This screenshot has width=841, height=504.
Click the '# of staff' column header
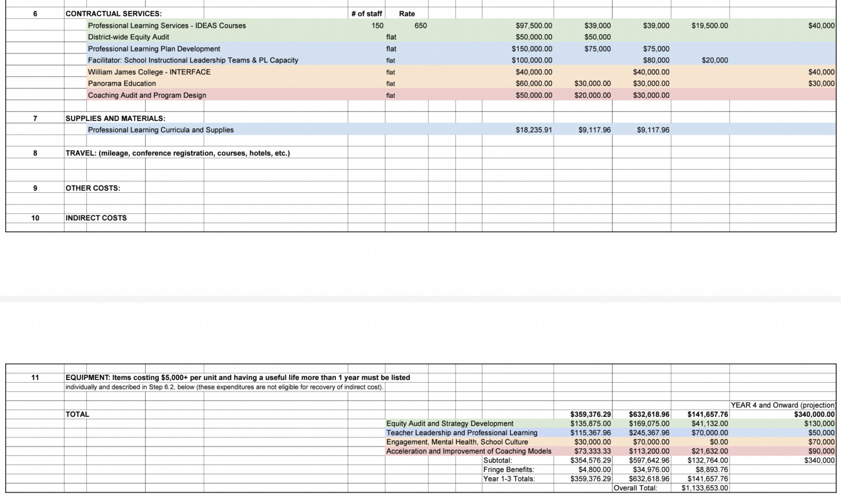(x=366, y=14)
